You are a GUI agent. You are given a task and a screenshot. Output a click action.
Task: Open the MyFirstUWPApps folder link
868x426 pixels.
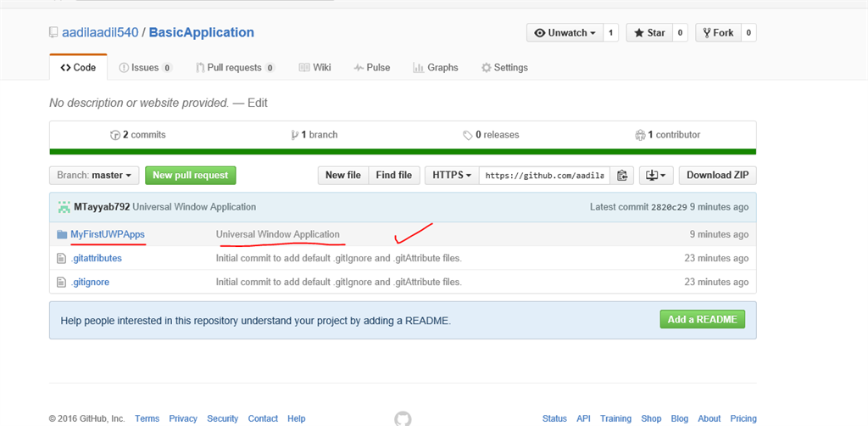click(x=108, y=234)
